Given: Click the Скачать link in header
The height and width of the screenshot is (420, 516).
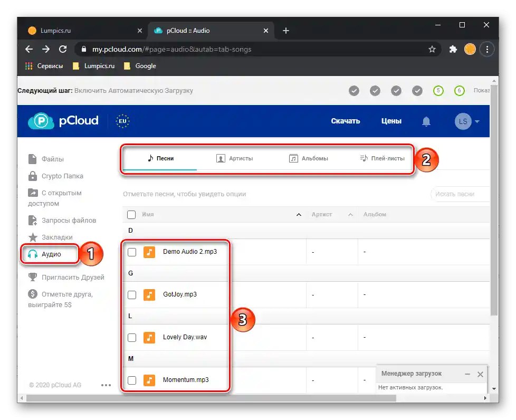Looking at the screenshot, I should tap(345, 121).
